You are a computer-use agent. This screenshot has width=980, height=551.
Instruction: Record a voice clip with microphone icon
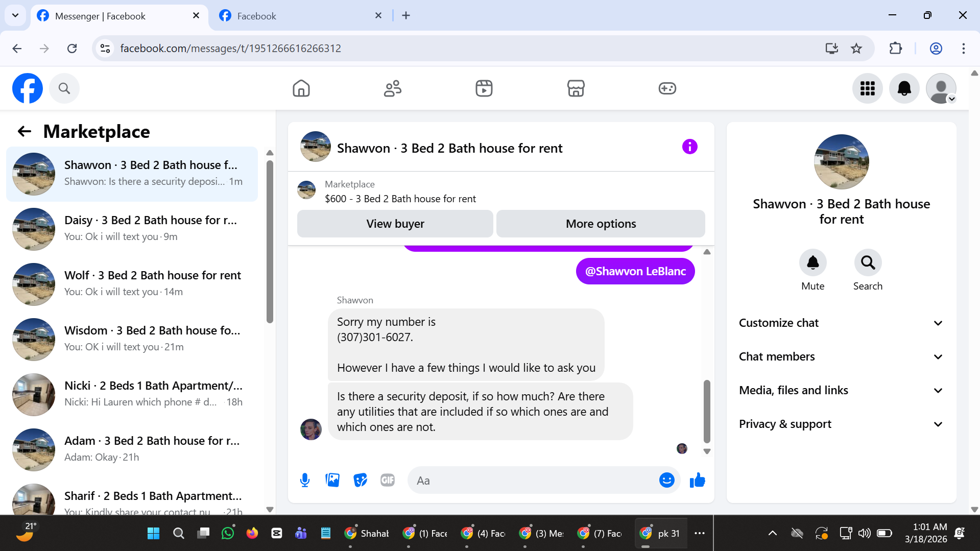pyautogui.click(x=305, y=480)
